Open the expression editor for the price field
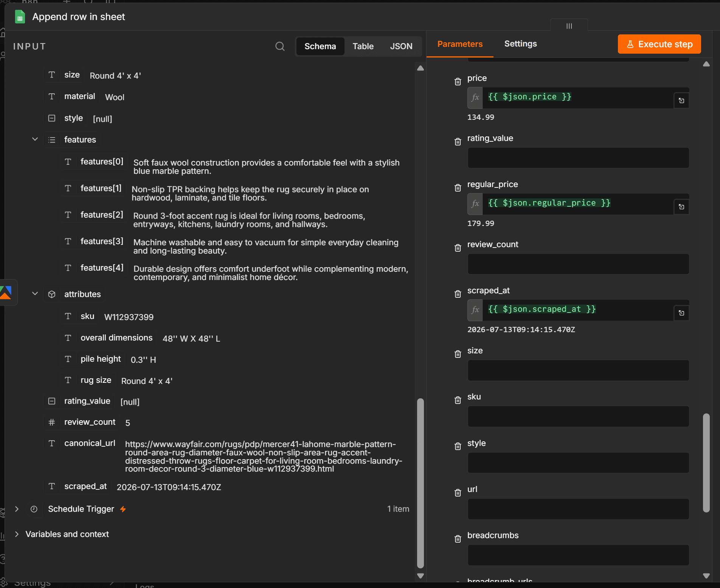 681,101
